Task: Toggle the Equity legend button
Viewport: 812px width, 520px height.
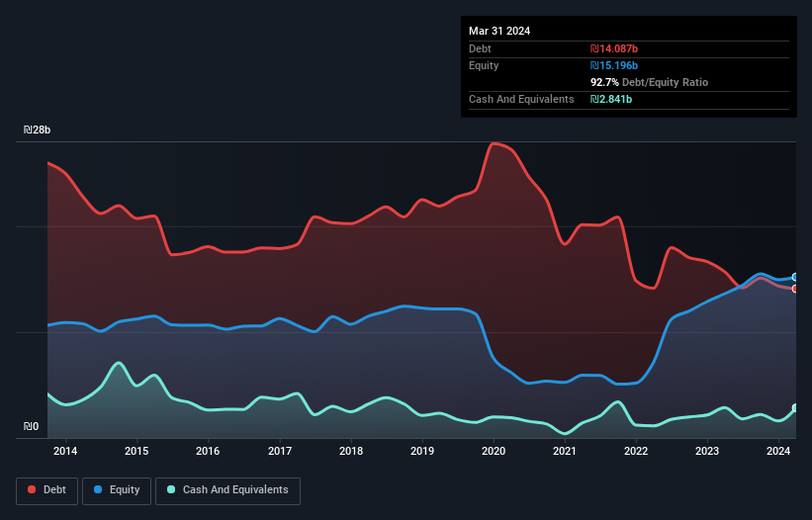Action: (117, 490)
